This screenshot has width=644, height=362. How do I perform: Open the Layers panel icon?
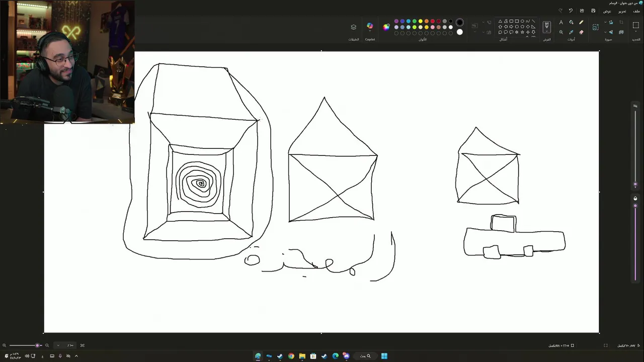coord(353,27)
